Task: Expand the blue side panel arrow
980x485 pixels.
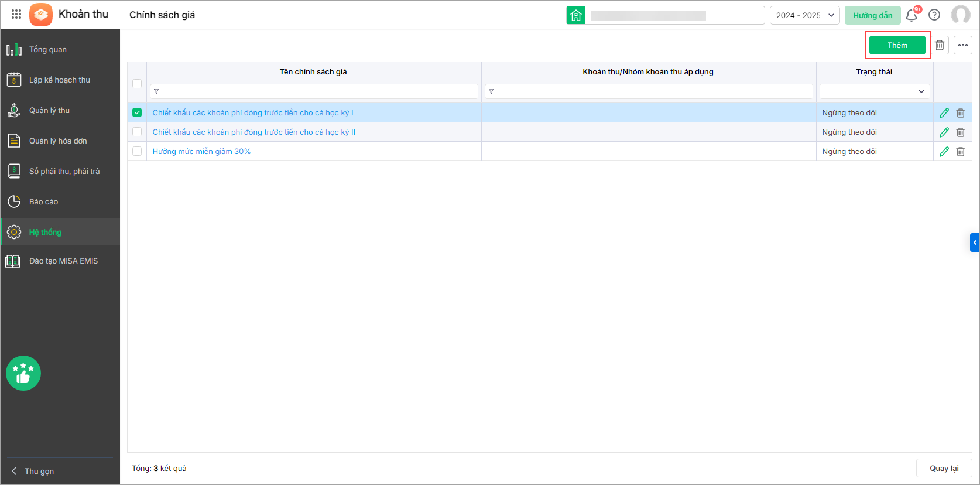Action: point(975,243)
